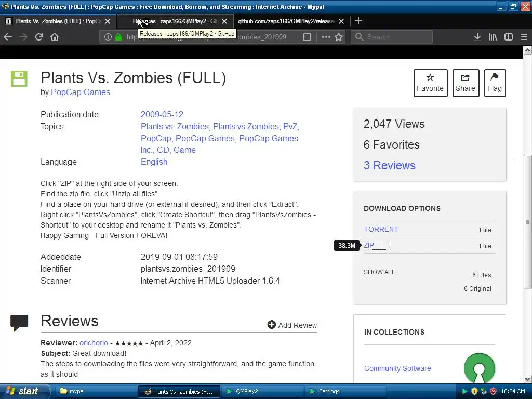Open the Game topic link
532x399 pixels.
(184, 150)
